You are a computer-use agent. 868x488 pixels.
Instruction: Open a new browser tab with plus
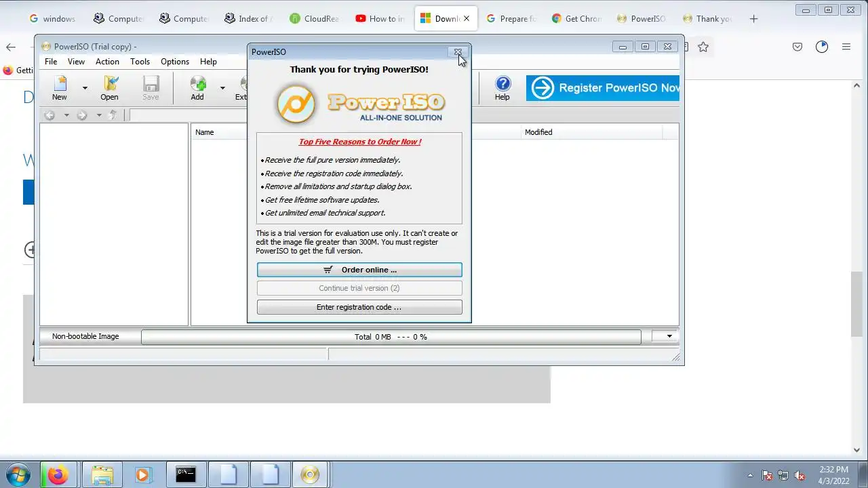point(753,18)
